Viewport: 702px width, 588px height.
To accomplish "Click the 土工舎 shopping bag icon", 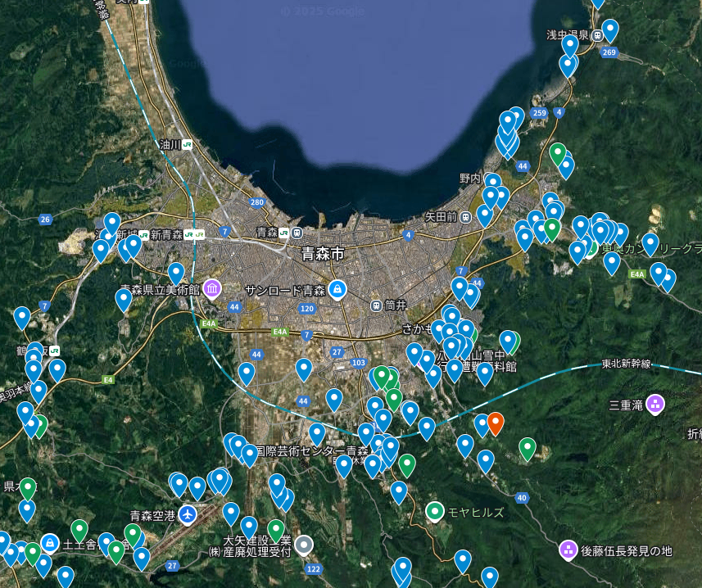I will (x=50, y=543).
